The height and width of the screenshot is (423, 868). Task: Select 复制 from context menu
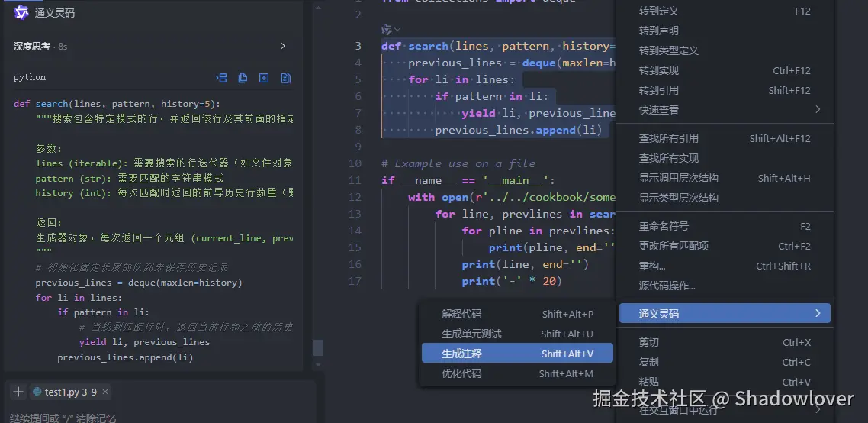point(724,363)
